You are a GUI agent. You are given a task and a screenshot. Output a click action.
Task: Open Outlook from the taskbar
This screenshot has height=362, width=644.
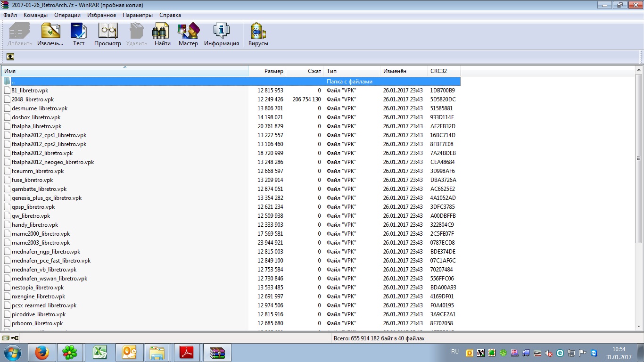pyautogui.click(x=129, y=353)
